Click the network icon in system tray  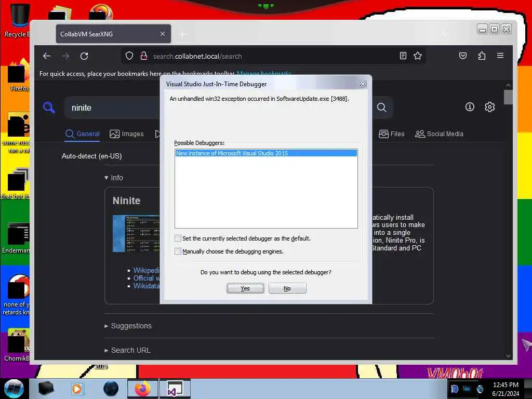[x=467, y=389]
